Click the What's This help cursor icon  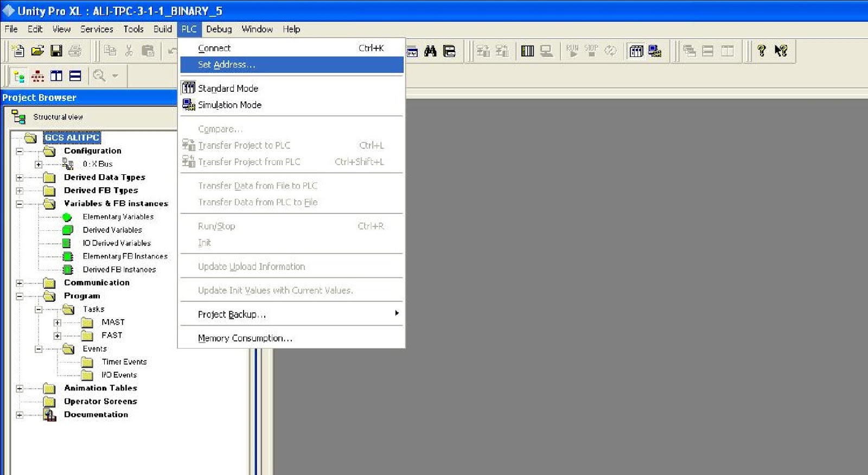[781, 50]
